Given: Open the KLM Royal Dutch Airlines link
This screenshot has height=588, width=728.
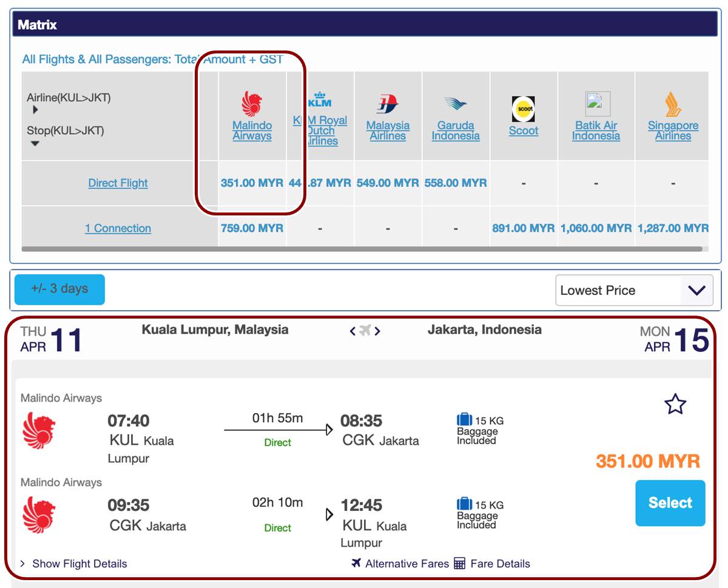Looking at the screenshot, I should [321, 130].
